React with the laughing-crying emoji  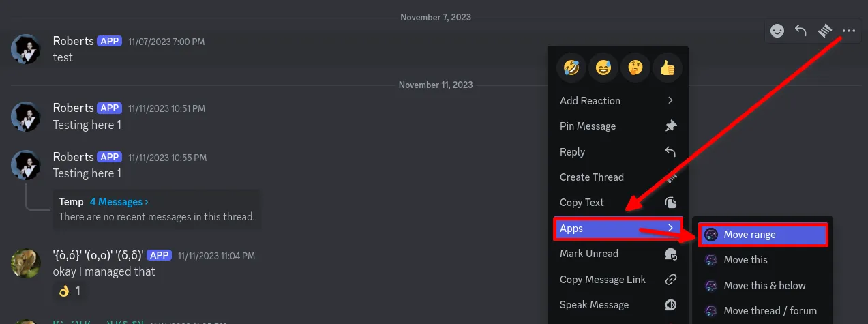click(571, 68)
